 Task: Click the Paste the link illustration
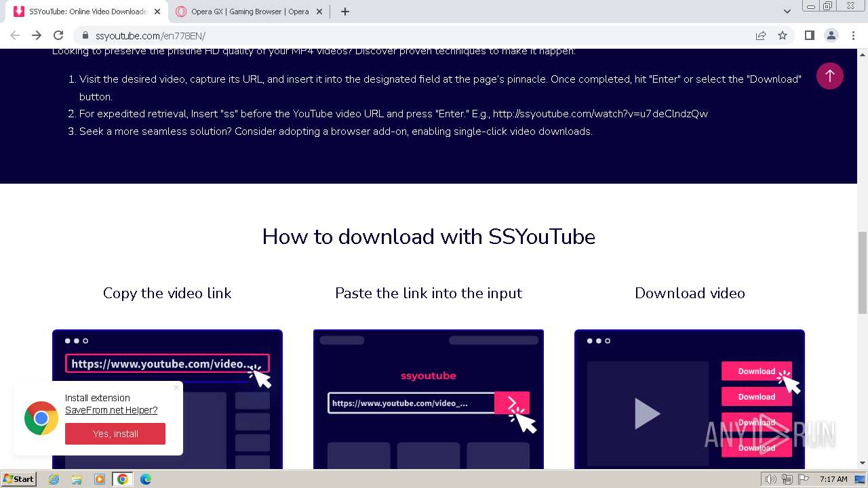tap(429, 399)
